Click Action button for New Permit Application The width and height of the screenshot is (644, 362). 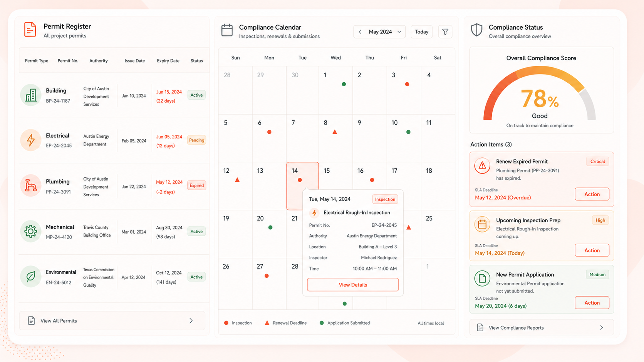pyautogui.click(x=592, y=303)
